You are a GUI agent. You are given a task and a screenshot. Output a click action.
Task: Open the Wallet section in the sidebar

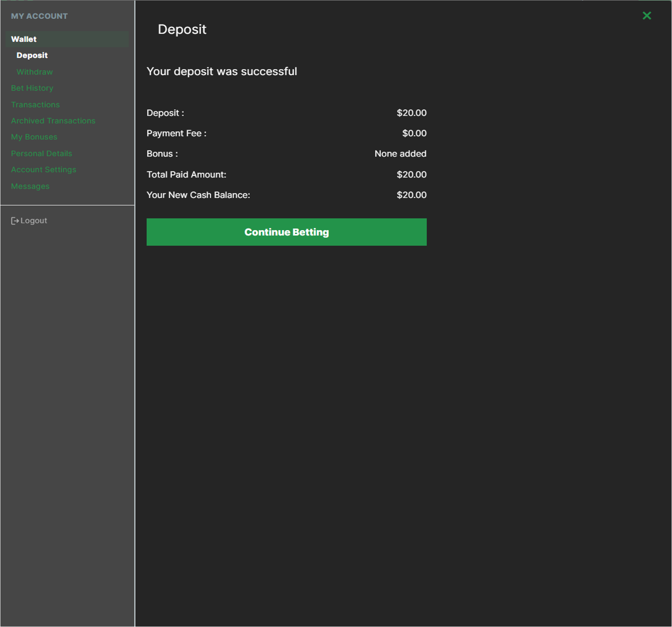24,39
